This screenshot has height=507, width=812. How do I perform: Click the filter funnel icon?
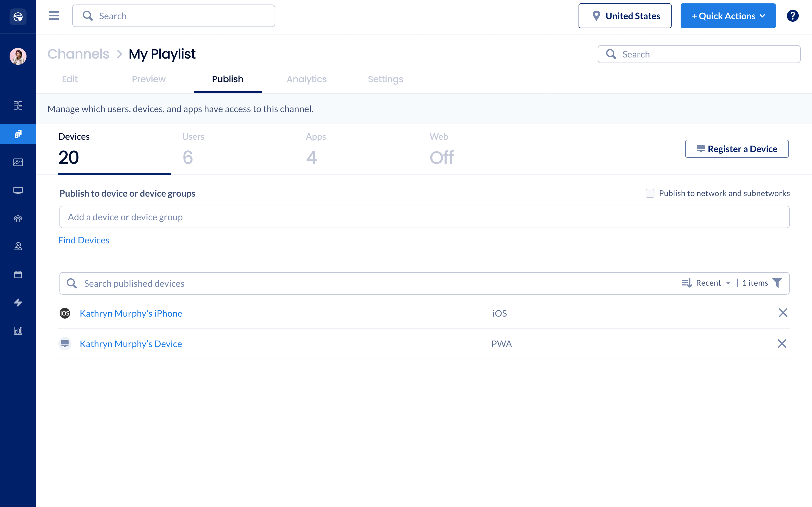[x=777, y=283]
